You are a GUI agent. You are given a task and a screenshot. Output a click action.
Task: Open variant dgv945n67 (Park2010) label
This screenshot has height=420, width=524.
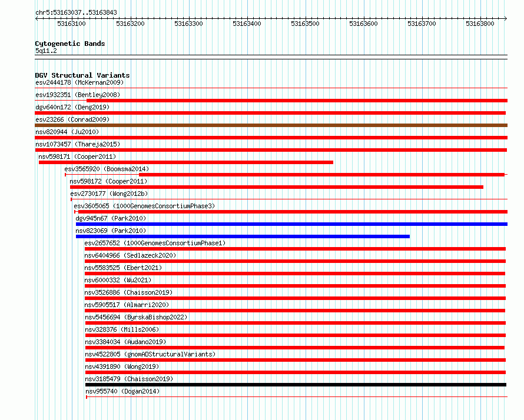click(111, 218)
